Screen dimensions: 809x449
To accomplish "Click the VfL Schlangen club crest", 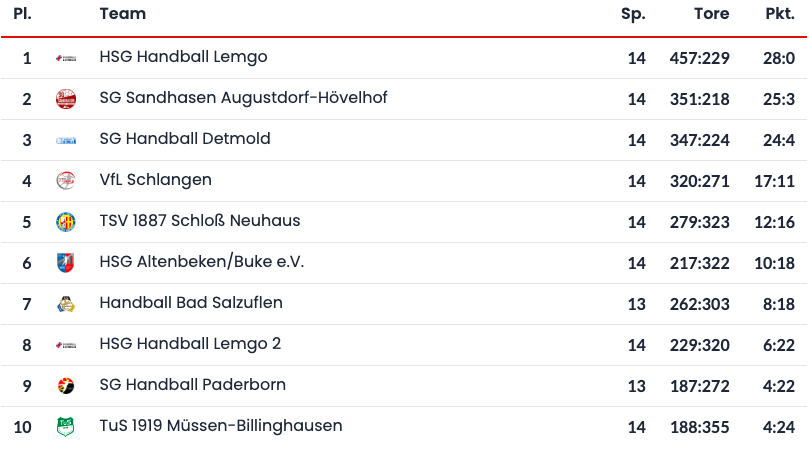I will [66, 181].
